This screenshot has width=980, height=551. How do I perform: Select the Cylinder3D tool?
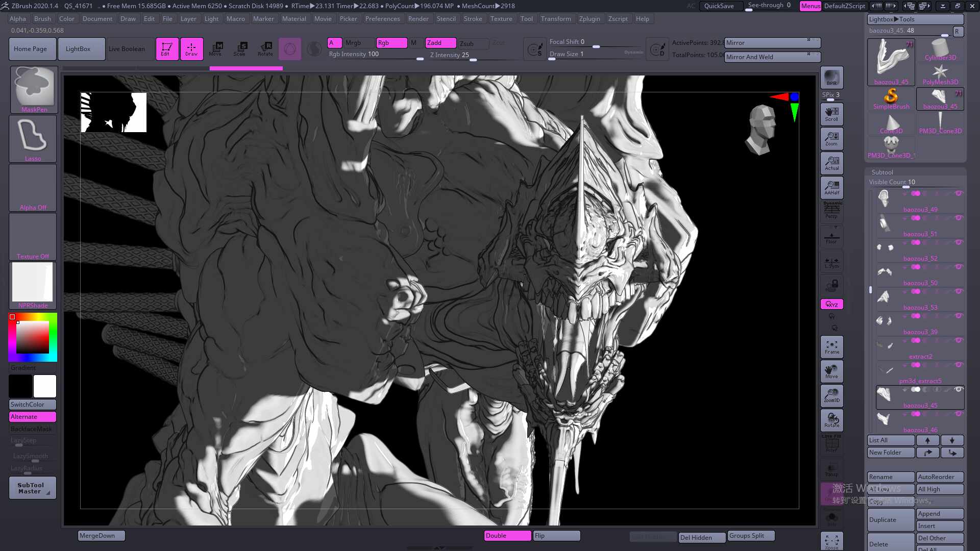click(x=940, y=50)
